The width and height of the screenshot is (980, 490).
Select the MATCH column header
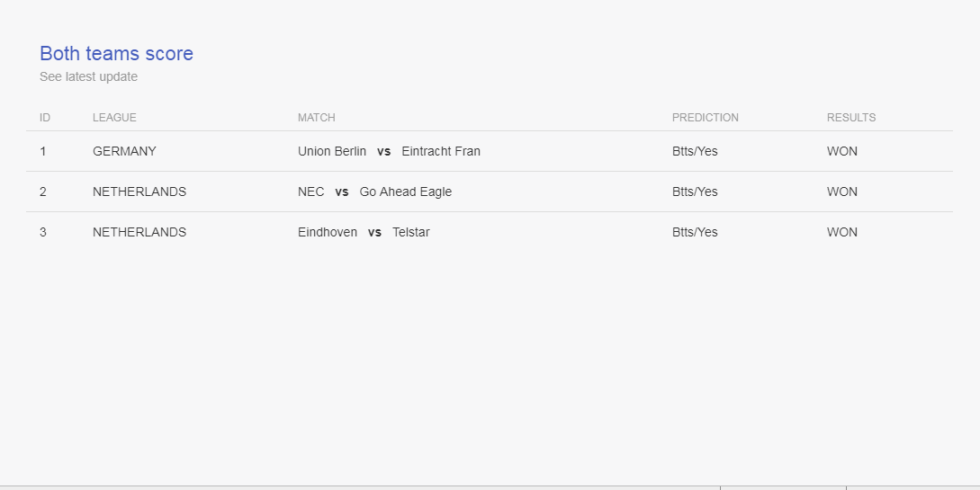[x=316, y=118]
